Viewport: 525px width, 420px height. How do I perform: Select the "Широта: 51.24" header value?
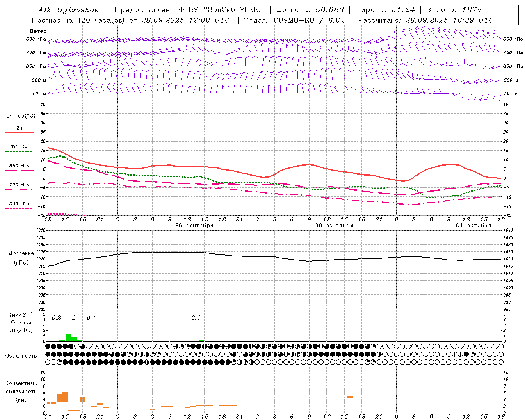pyautogui.click(x=385, y=10)
